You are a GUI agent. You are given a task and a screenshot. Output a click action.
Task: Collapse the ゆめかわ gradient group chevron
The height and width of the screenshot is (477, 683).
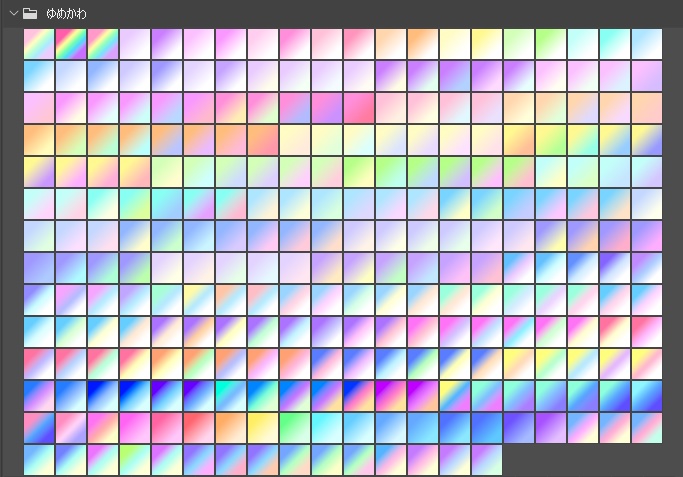point(14,14)
